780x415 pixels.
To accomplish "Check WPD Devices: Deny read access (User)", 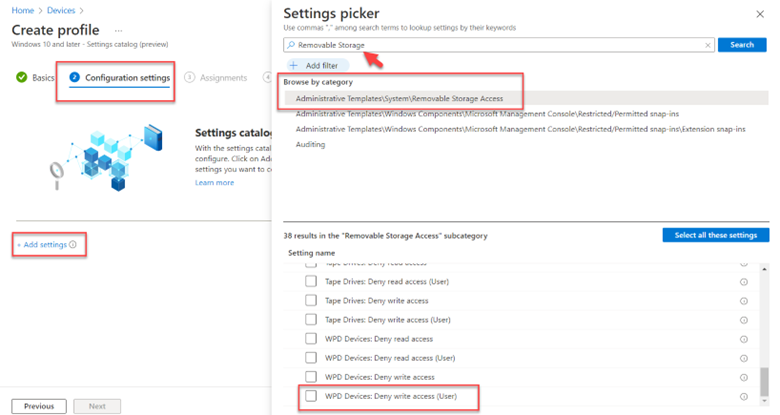I will [311, 357].
